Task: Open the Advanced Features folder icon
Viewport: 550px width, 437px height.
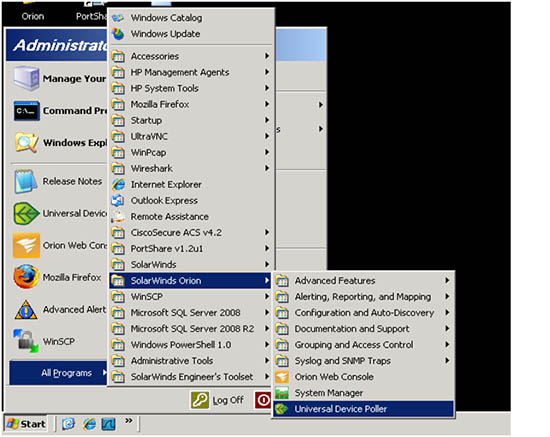Action: 282,281
